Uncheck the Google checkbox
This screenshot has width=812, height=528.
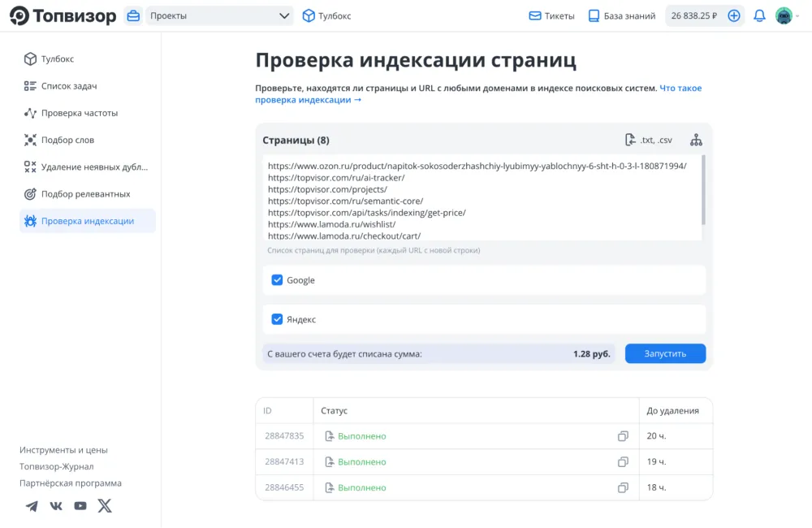coord(277,280)
